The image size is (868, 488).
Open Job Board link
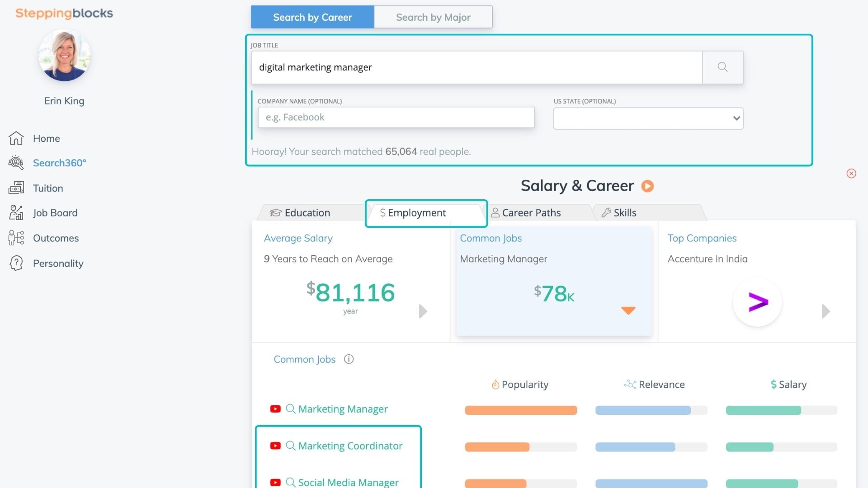click(x=55, y=213)
